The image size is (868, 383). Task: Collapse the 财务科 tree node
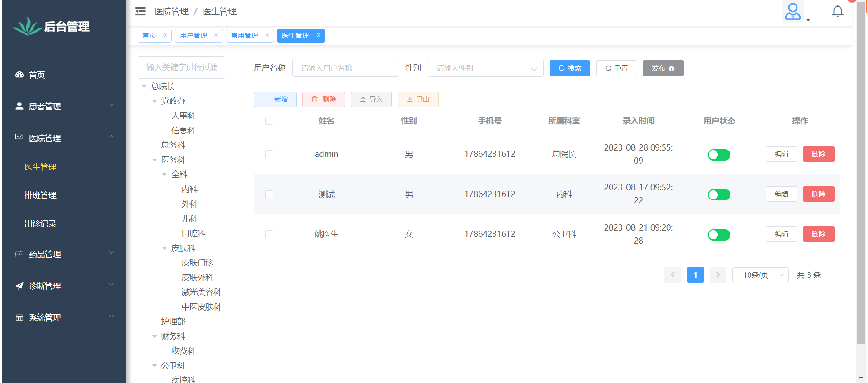pyautogui.click(x=155, y=336)
